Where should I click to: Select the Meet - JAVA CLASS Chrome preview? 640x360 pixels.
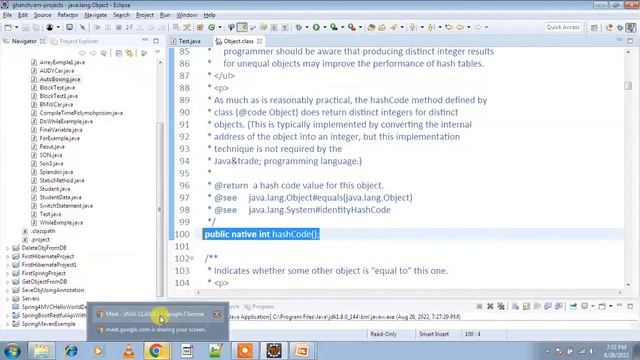(155, 314)
